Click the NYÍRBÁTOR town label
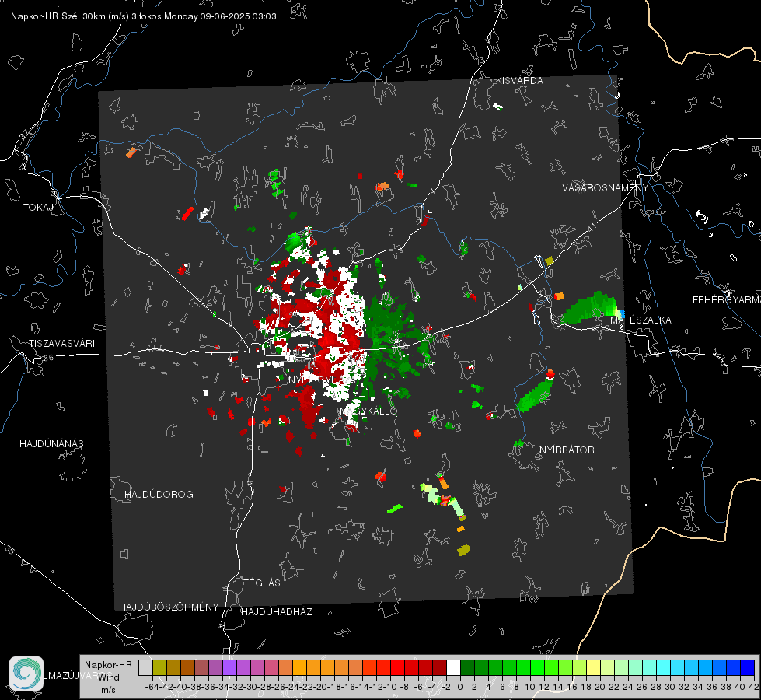Screen dimensions: 761x700 click(x=567, y=450)
